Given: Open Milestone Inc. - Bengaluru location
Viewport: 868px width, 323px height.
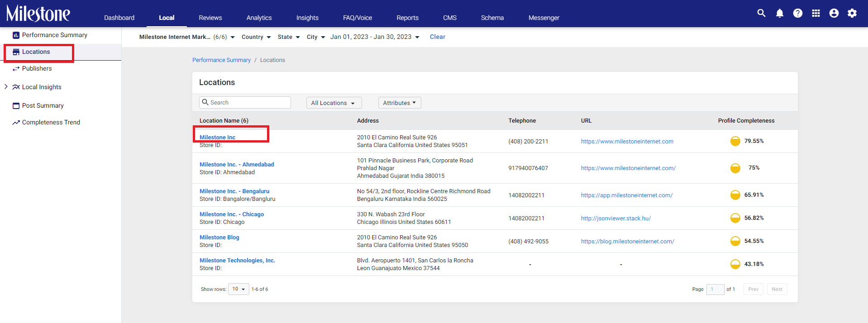Looking at the screenshot, I should click(x=234, y=191).
